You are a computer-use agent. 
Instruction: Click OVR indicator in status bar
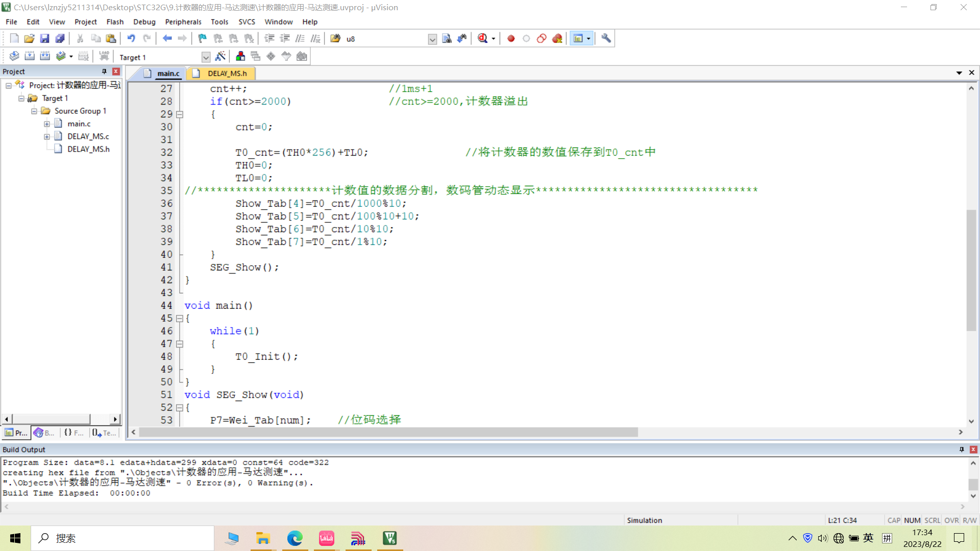pos(951,520)
